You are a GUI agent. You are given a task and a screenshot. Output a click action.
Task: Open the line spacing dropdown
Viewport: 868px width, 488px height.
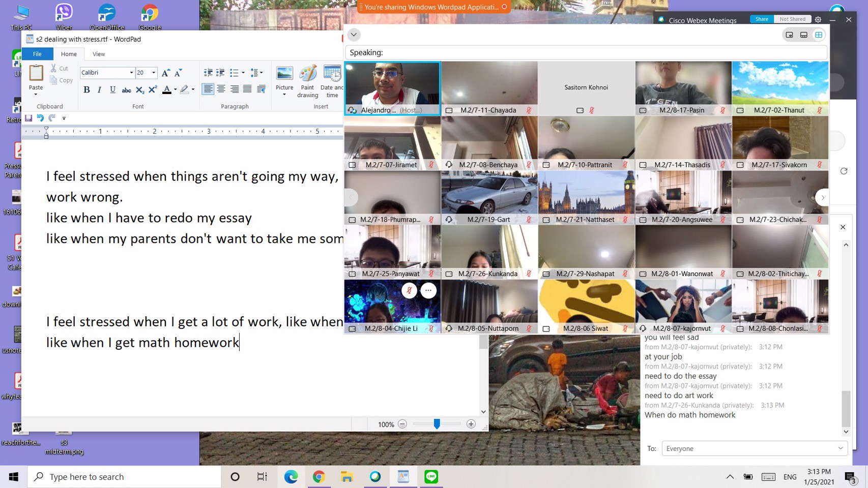pyautogui.click(x=261, y=73)
